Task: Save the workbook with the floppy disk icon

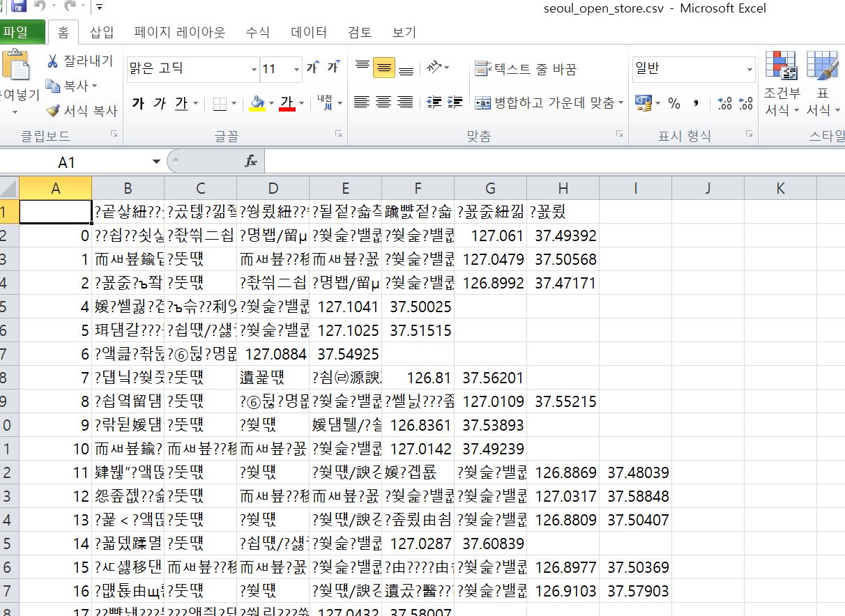Action: pyautogui.click(x=17, y=8)
